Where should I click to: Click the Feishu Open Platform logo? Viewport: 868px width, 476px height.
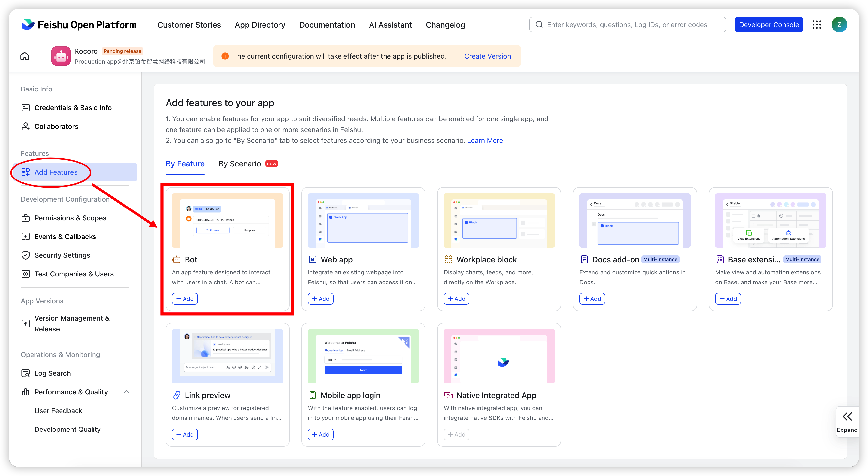[x=79, y=25]
